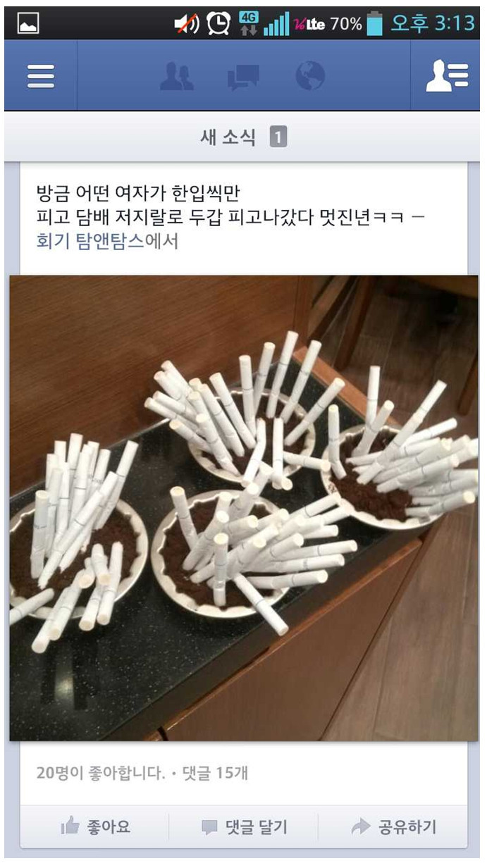Open the hamburger side menu
This screenshot has height=868, width=487.
[41, 76]
